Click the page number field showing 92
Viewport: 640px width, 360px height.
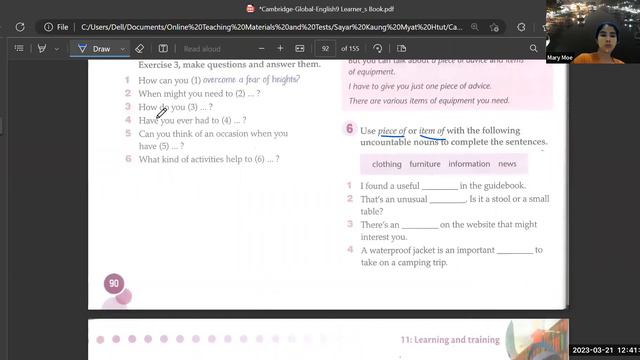325,49
